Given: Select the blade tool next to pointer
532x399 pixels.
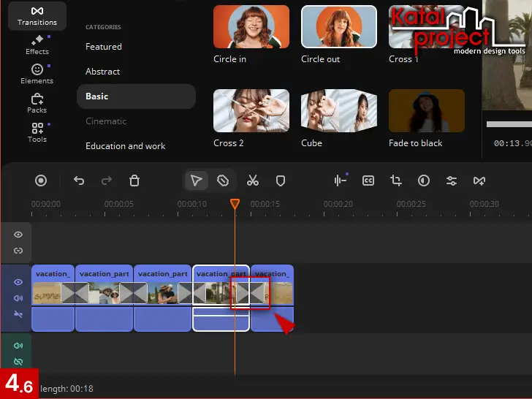Looking at the screenshot, I should (x=224, y=180).
